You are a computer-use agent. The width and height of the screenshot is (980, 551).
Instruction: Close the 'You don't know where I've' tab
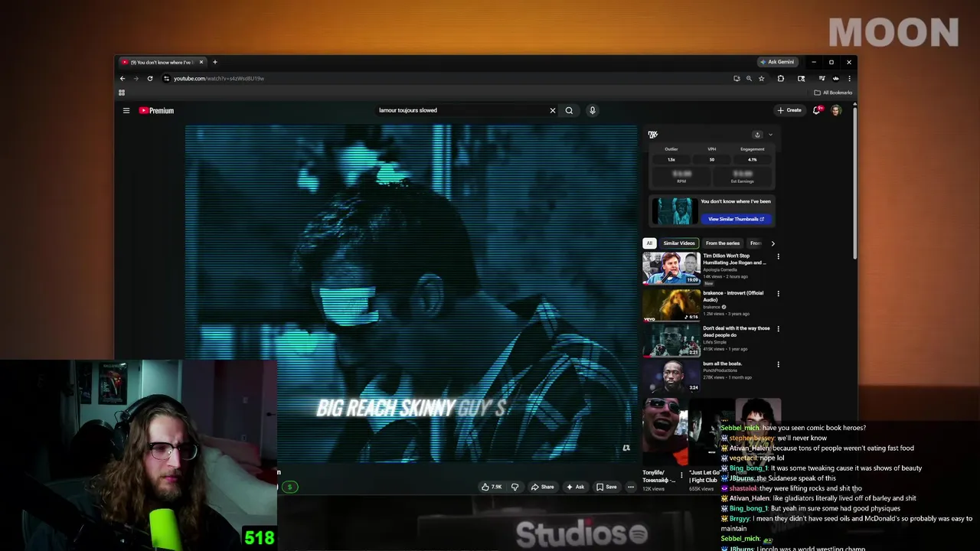coord(201,62)
